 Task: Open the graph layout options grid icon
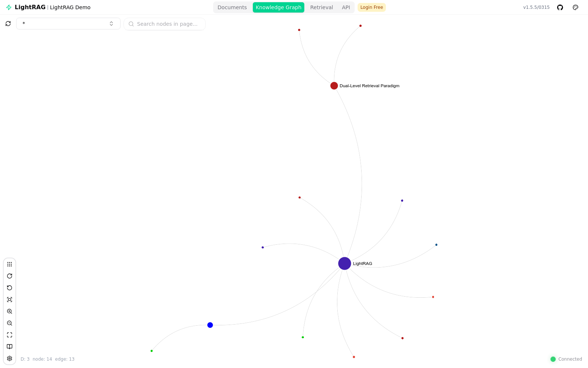[x=10, y=264]
